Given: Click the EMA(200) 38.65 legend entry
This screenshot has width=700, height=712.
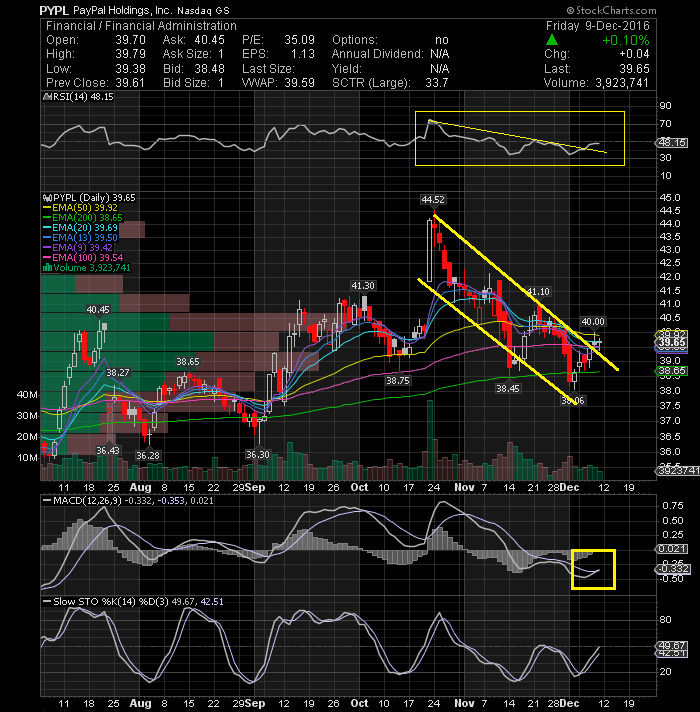Looking at the screenshot, I should coord(83,218).
